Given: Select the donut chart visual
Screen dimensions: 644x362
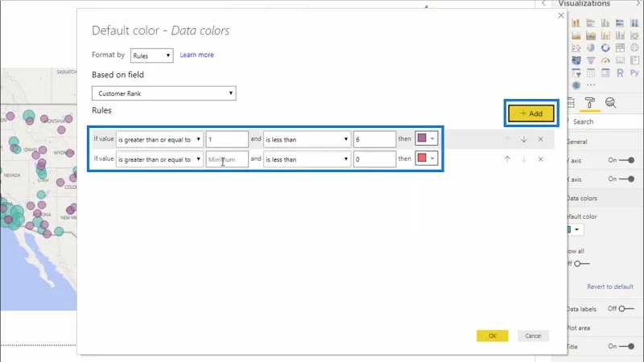Looking at the screenshot, I should tap(605, 48).
